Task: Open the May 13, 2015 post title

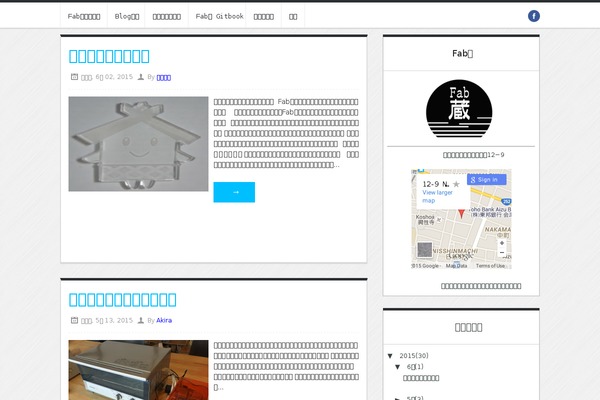Action: coord(122,300)
